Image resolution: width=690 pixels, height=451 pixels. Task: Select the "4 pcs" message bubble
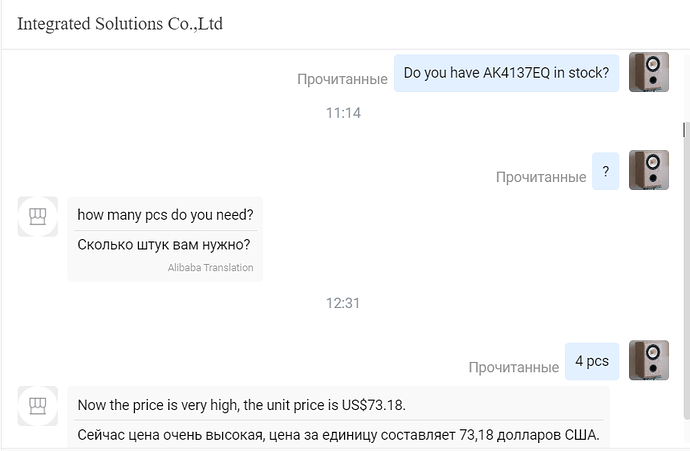tap(591, 361)
